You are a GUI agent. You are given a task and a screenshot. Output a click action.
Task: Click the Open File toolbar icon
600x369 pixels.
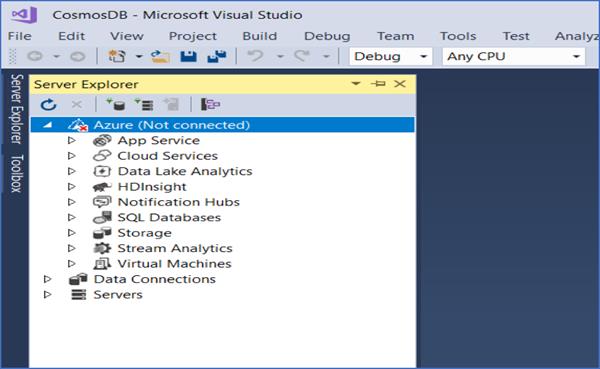[160, 56]
